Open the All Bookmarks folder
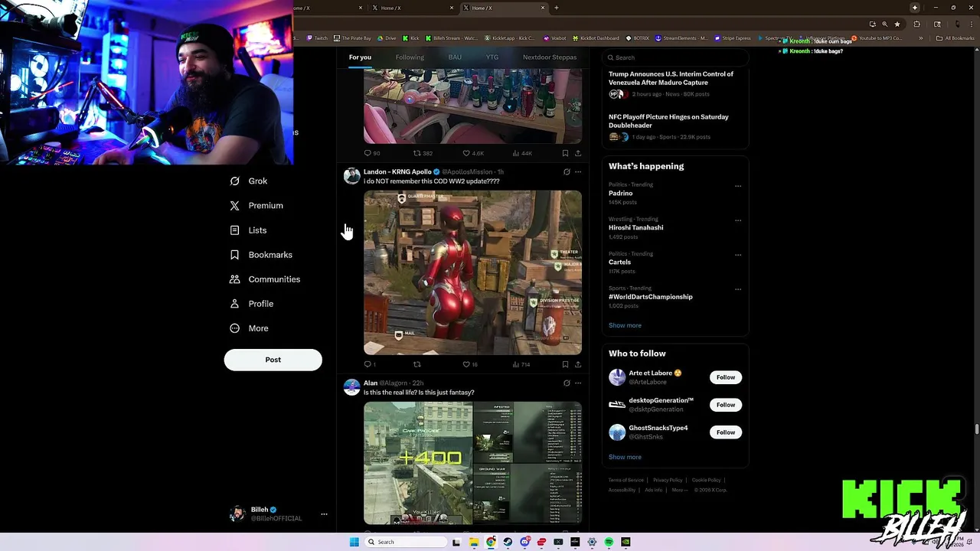Image resolution: width=980 pixels, height=551 pixels. [955, 38]
